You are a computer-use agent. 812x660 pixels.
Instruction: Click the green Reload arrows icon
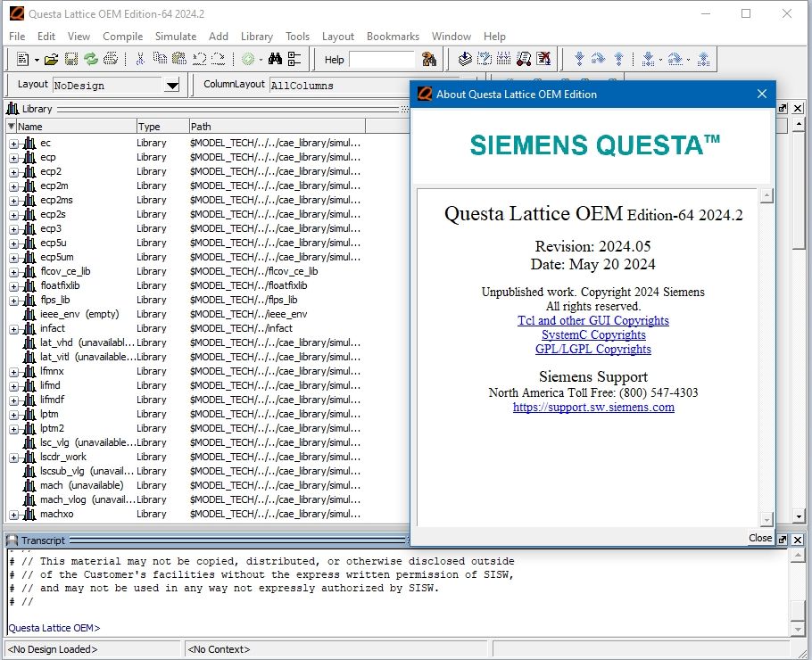click(91, 60)
